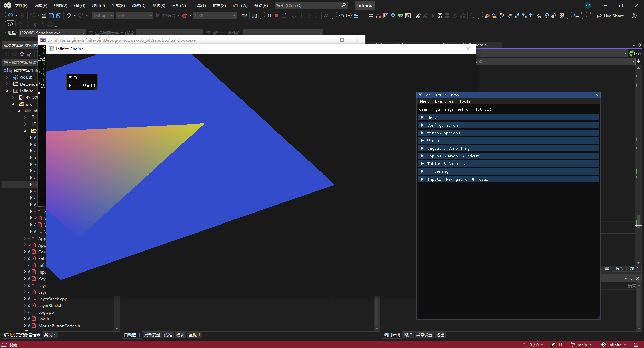
Task: Click the account badge icon in title bar
Action: [x=588, y=5]
